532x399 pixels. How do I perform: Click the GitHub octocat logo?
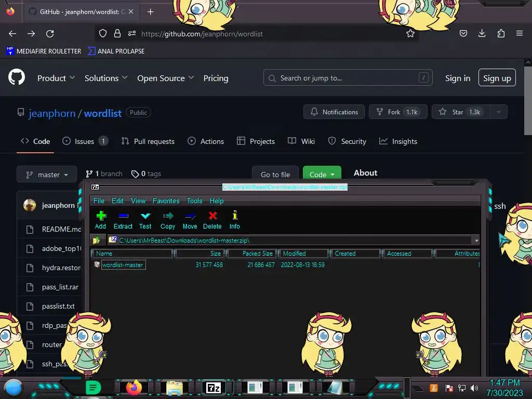17,77
